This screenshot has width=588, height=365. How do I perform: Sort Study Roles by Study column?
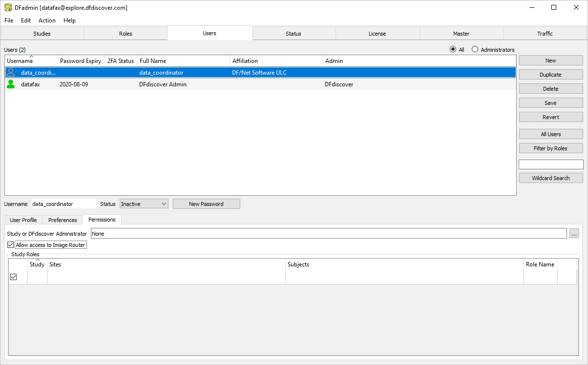37,264
